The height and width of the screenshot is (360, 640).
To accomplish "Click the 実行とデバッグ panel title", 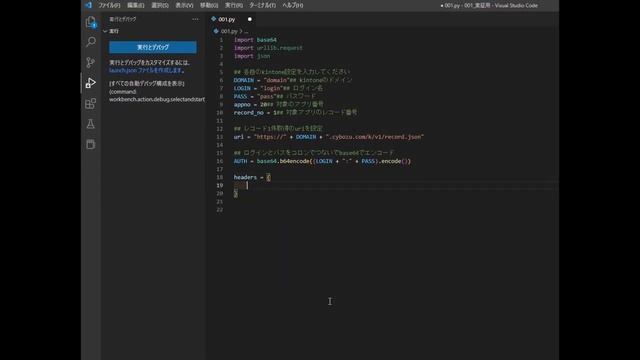I will click(123, 19).
